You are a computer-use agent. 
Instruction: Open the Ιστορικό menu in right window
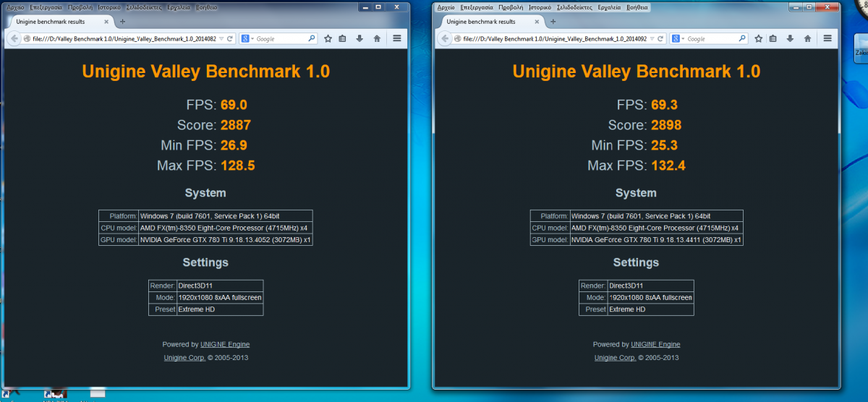coord(540,7)
